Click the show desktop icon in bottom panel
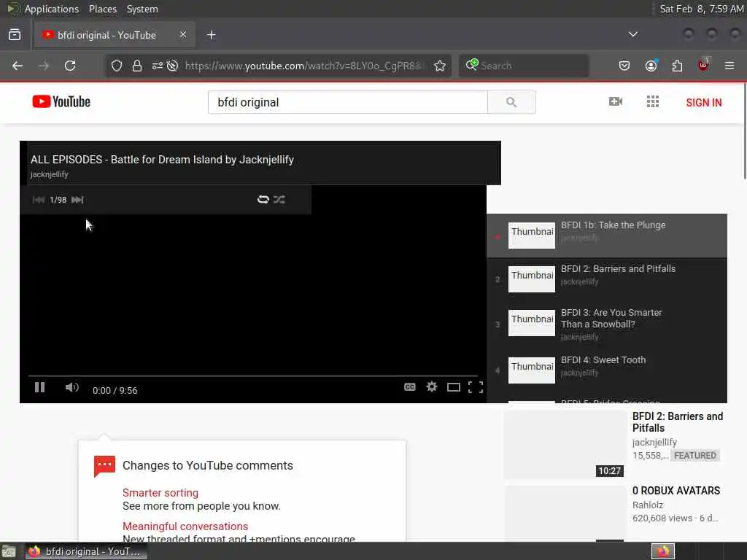 (x=8, y=551)
